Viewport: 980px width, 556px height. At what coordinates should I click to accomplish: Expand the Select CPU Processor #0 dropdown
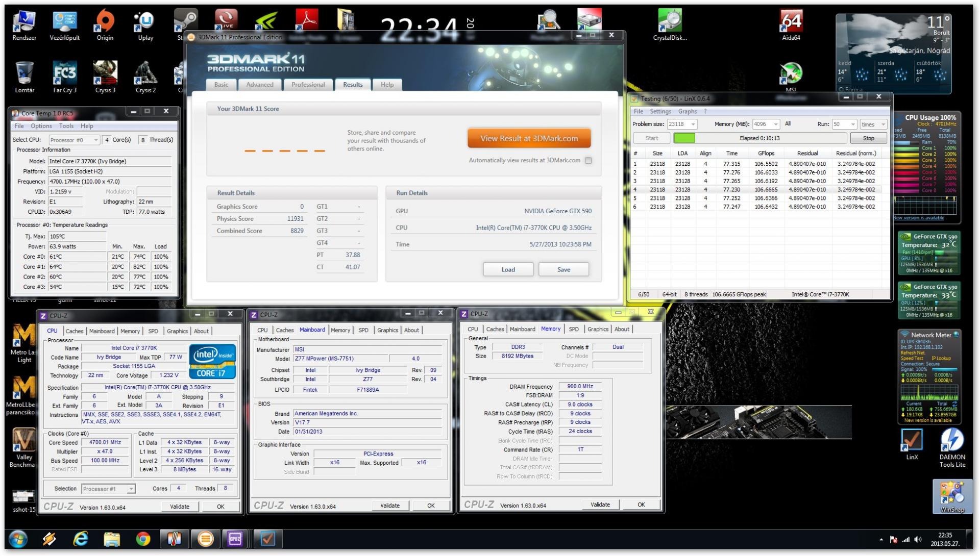click(95, 140)
